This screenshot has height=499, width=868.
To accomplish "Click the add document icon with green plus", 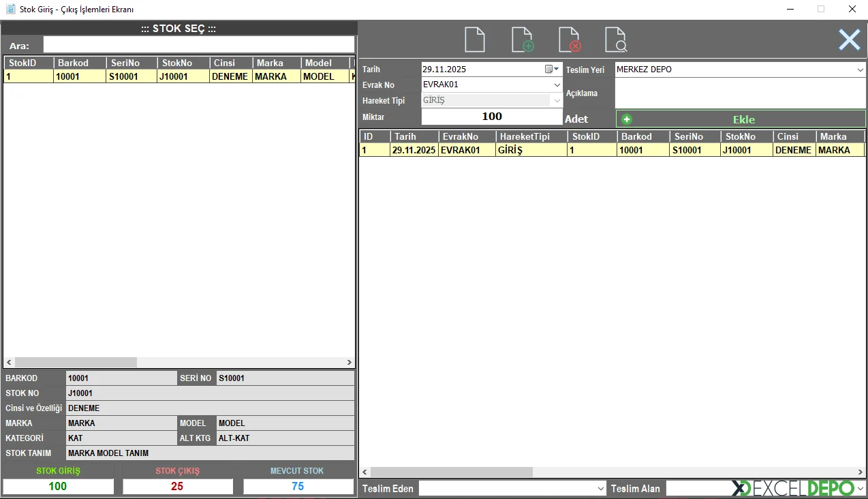I will (522, 40).
